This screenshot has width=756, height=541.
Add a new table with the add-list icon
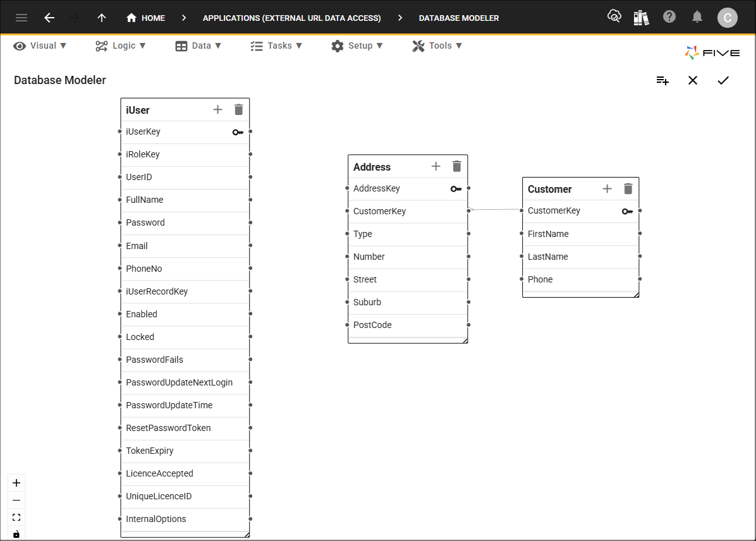(x=662, y=80)
